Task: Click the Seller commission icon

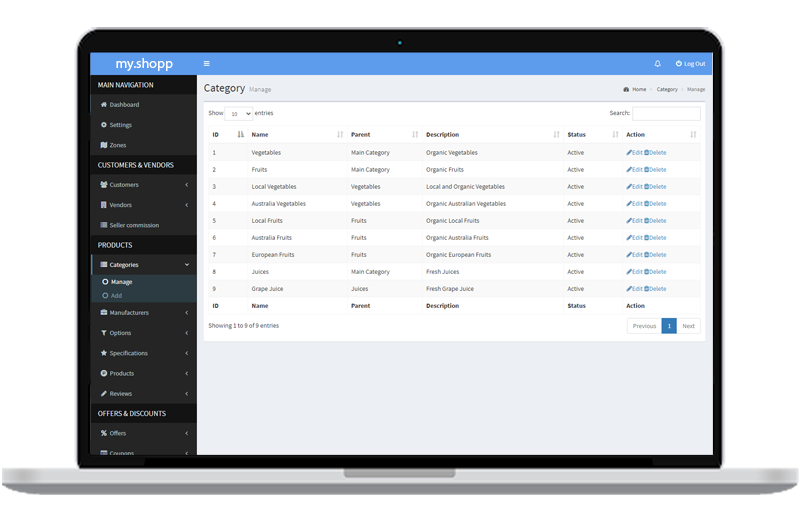Action: coord(104,225)
